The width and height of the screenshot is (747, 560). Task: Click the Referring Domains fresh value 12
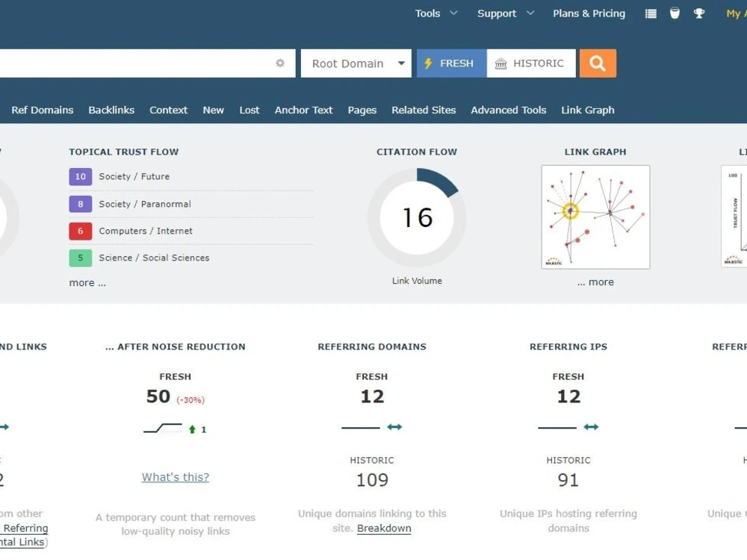point(372,396)
